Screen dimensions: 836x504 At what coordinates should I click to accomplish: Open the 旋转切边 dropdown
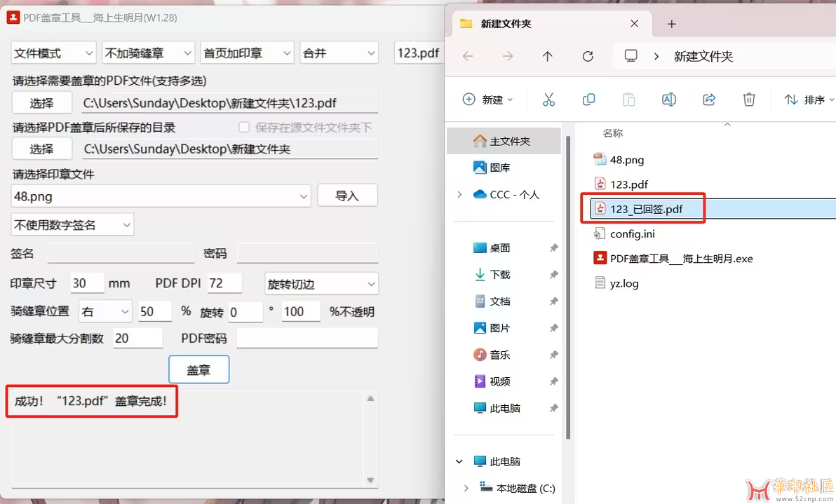[x=321, y=283]
